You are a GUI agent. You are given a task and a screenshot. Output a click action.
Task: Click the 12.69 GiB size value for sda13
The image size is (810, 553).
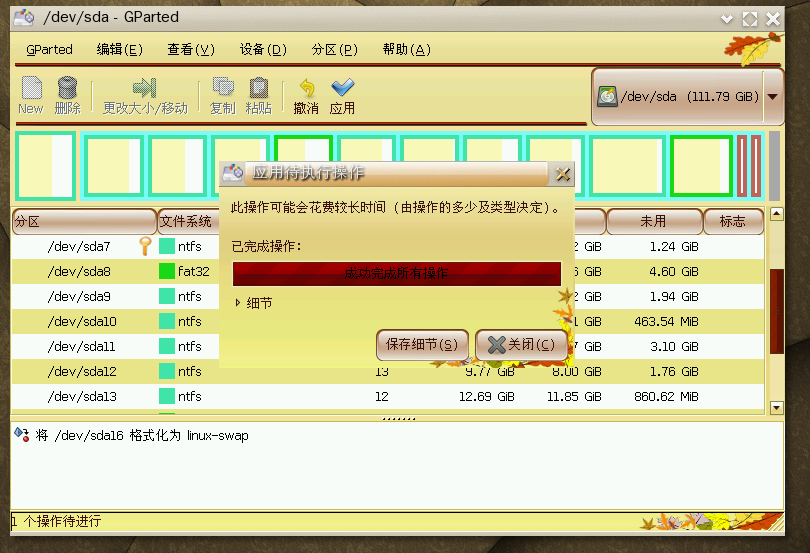[x=487, y=396]
